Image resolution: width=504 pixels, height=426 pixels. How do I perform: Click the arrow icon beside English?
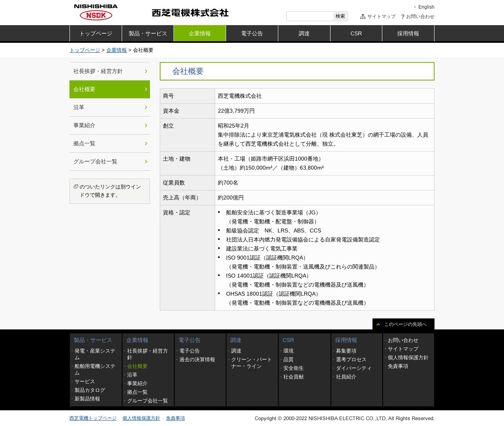pyautogui.click(x=415, y=7)
